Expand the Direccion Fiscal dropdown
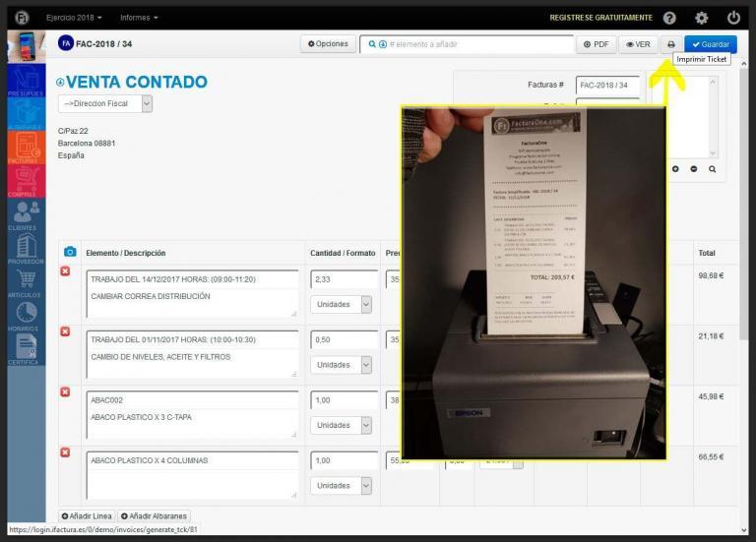This screenshot has height=542, width=756. tap(105, 103)
